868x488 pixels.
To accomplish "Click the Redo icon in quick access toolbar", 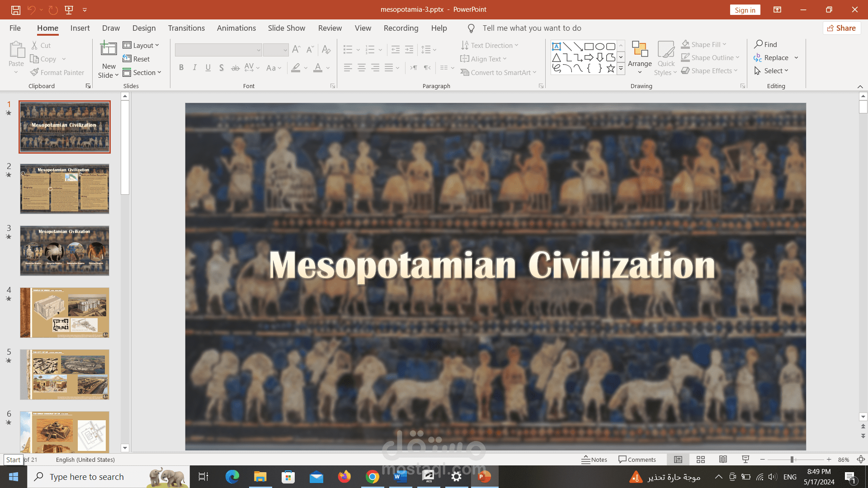I will [53, 9].
